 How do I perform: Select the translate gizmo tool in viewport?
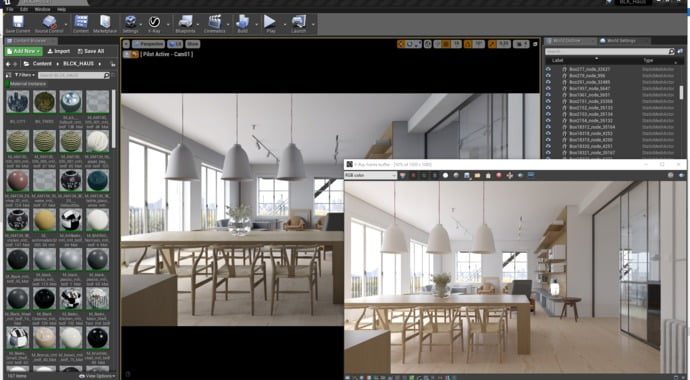401,44
